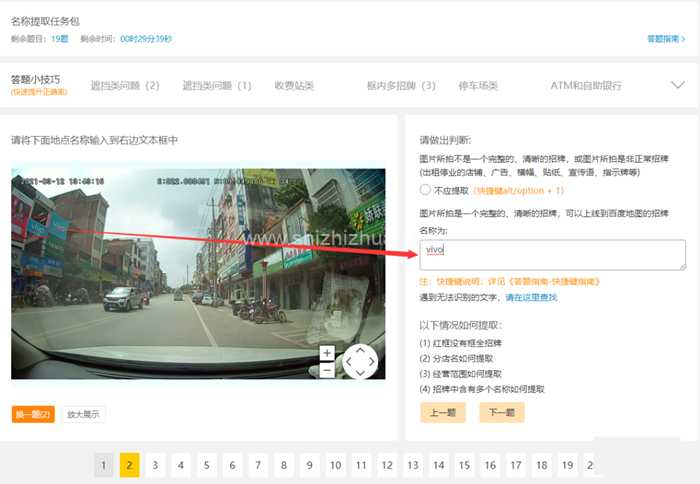The image size is (700, 484).
Task: Go to question 5 in pagination
Action: [207, 465]
